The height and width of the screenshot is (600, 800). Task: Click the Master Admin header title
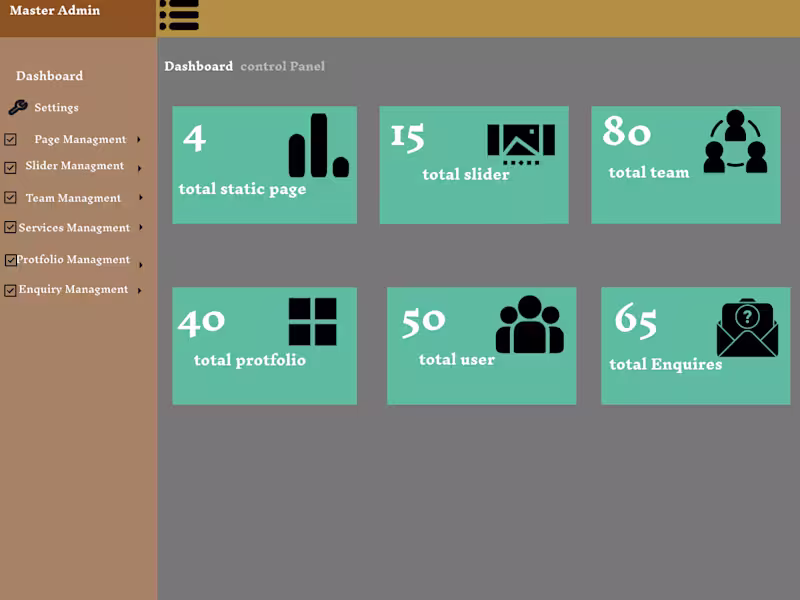tap(55, 10)
